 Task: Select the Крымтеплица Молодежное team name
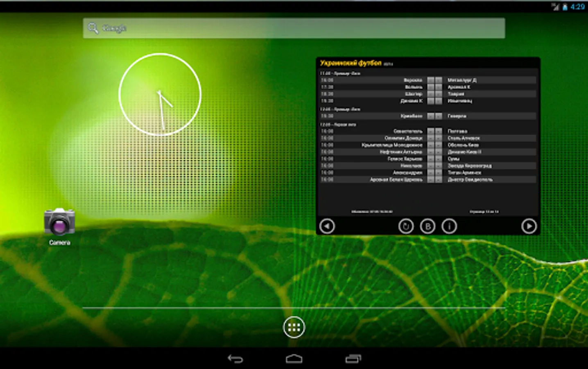point(392,145)
